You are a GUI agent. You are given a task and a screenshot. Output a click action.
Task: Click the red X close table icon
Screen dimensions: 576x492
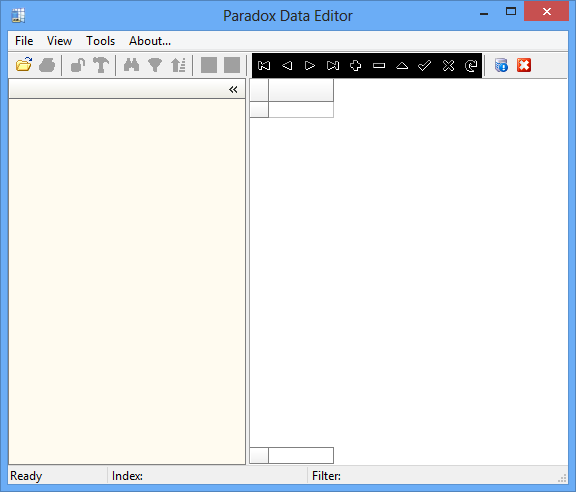click(x=524, y=65)
